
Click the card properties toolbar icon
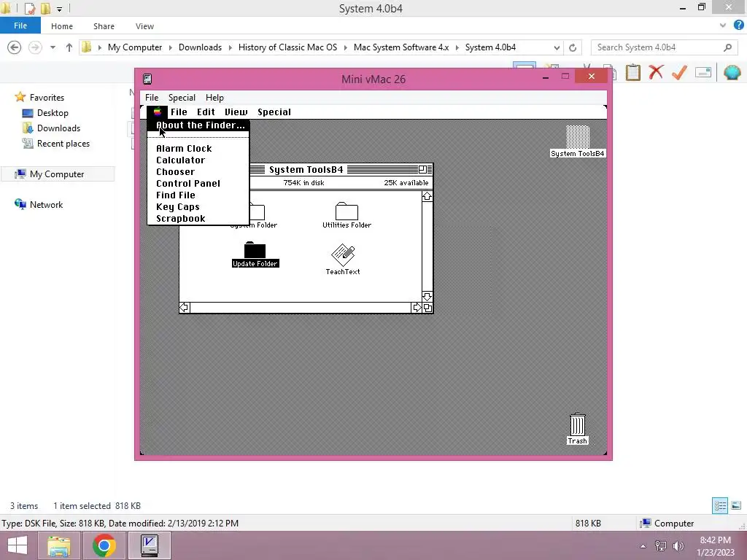[703, 72]
